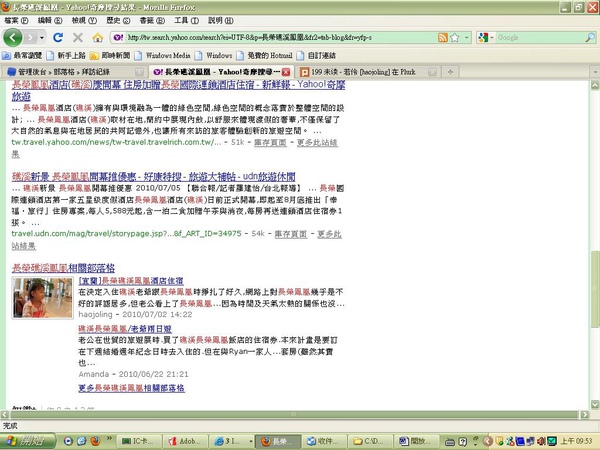Open the 免費的 Hotmail bookmark

pos(264,55)
